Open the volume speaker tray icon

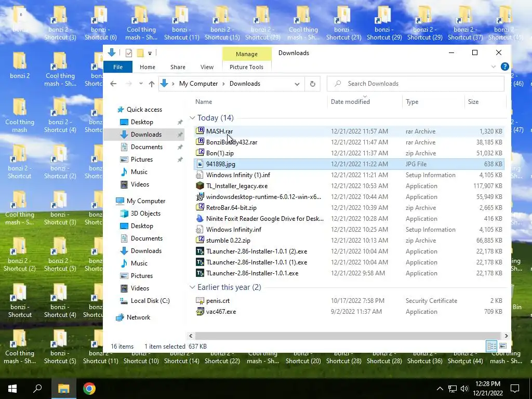pyautogui.click(x=464, y=389)
